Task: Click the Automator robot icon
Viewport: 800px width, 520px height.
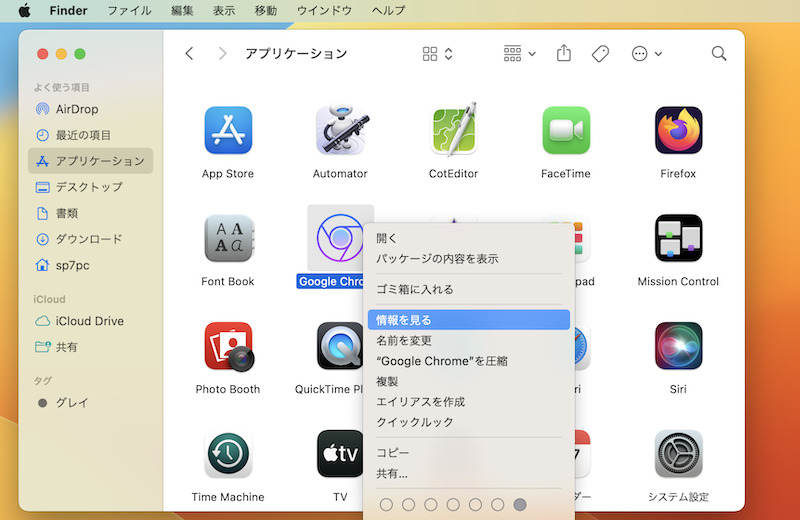Action: (340, 131)
